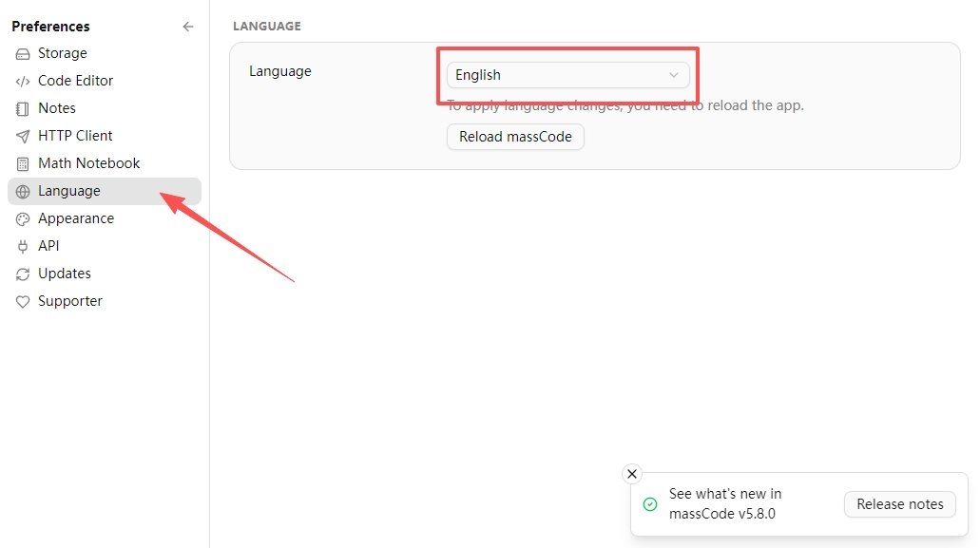Click the Supporter heart icon
Screen dimensions: 980x548
pos(23,301)
